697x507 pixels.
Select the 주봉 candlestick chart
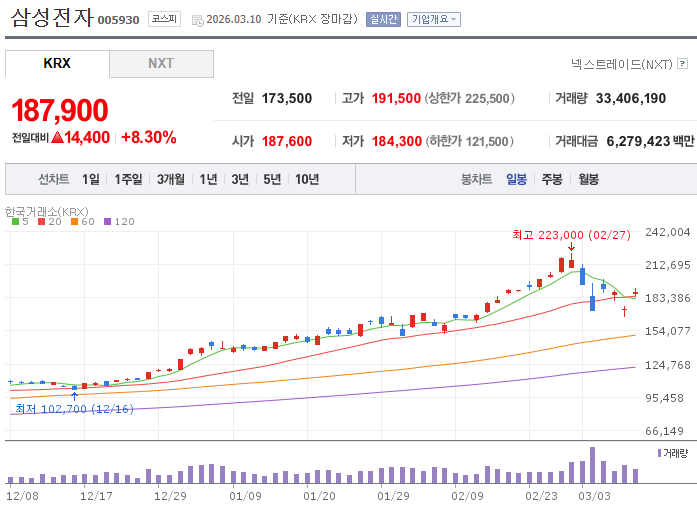coord(552,179)
